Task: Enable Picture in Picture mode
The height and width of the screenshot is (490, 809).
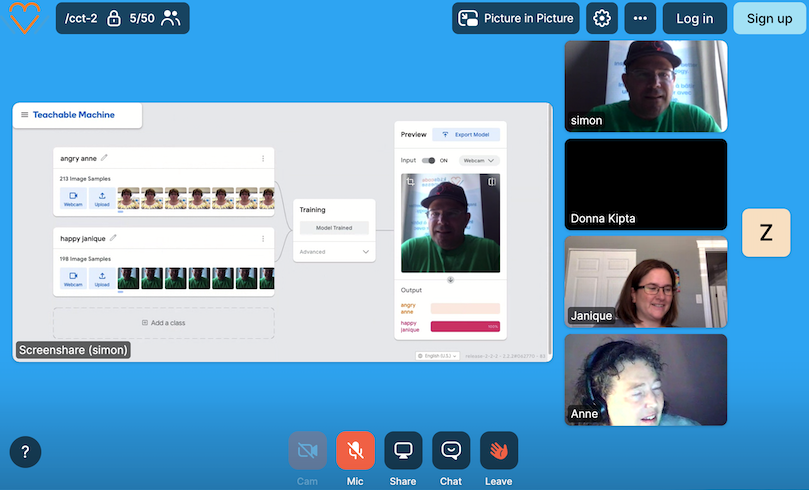Action: tap(516, 19)
